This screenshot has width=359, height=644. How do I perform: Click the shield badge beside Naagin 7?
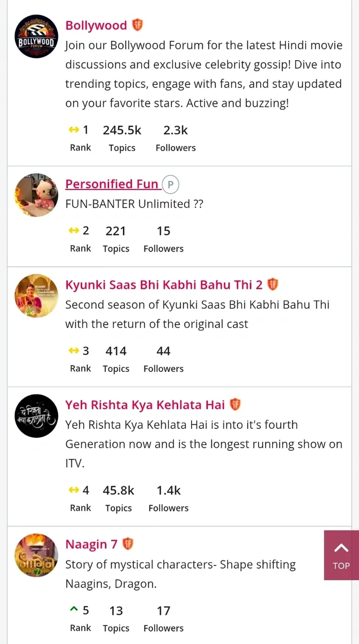[127, 544]
